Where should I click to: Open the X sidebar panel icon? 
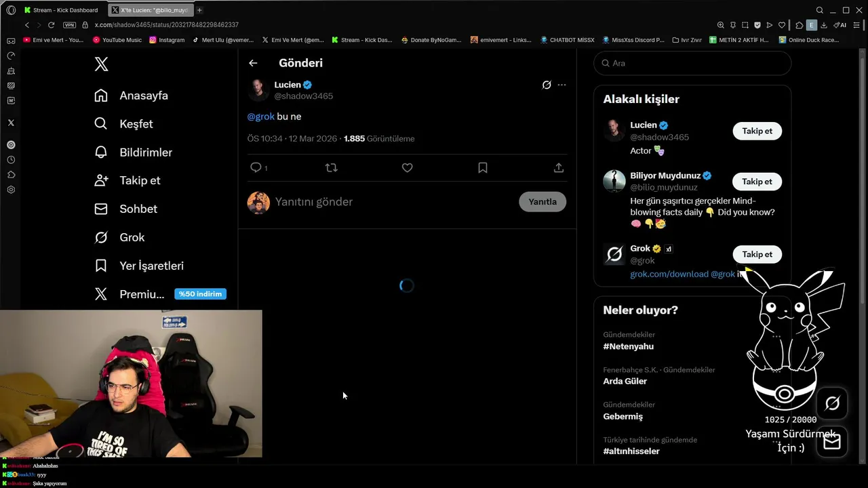pos(11,123)
